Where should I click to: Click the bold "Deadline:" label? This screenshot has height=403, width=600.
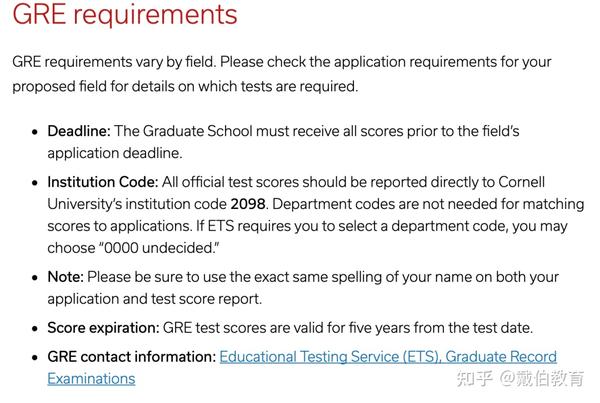tap(79, 132)
